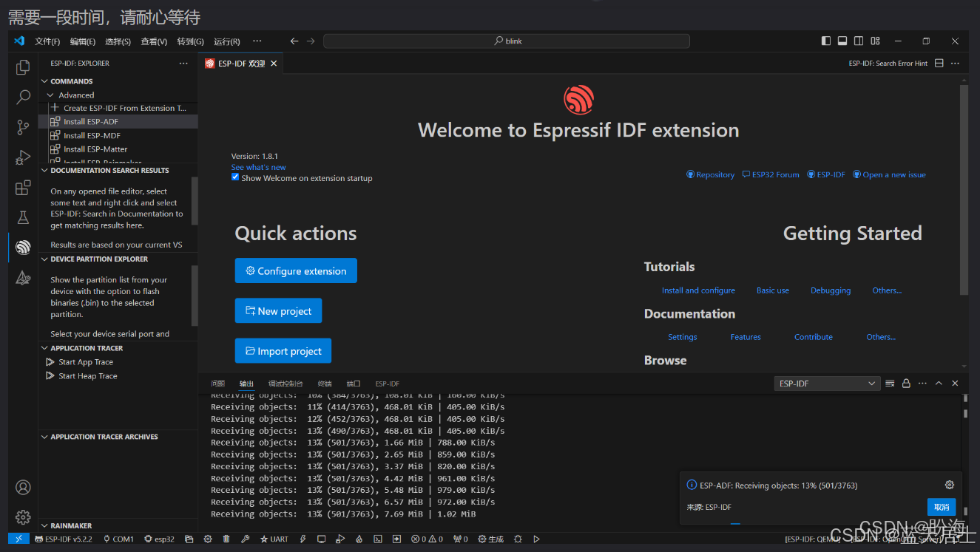
Task: Close the ESP-IDF 欢迎 editor tab
Action: tap(274, 64)
